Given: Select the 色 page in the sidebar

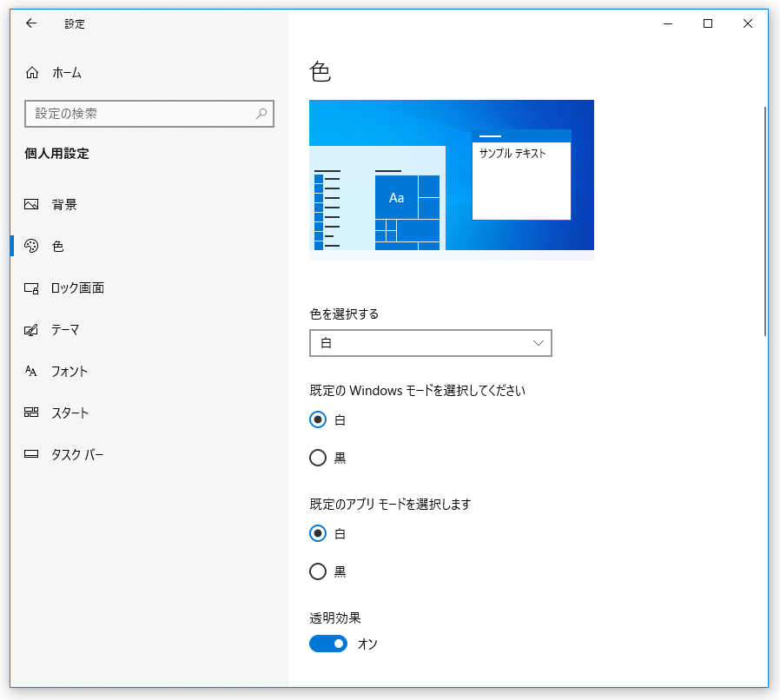Looking at the screenshot, I should click(x=149, y=247).
